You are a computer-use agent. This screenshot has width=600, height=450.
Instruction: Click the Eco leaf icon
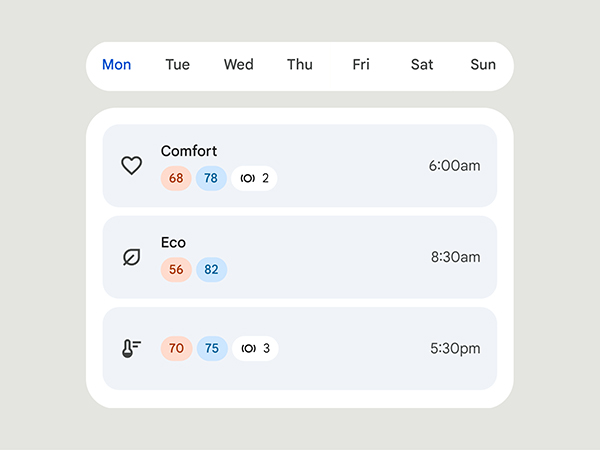coord(131,257)
